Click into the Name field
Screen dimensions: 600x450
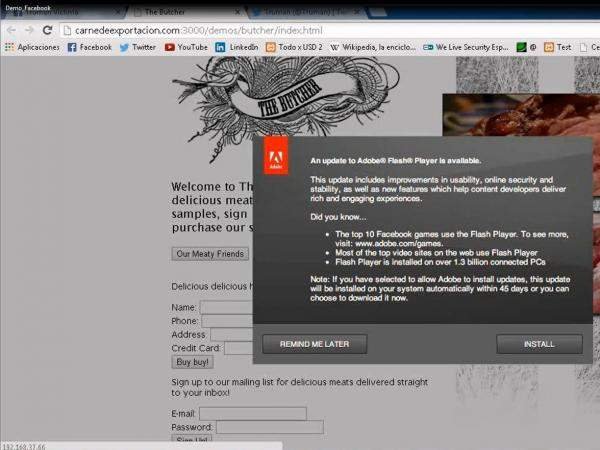tap(226, 307)
